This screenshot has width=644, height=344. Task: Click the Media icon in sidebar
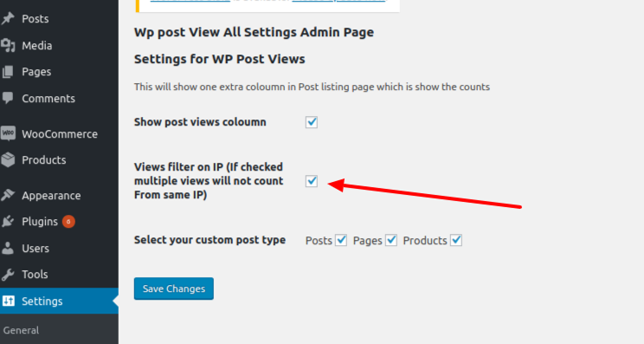(x=8, y=45)
